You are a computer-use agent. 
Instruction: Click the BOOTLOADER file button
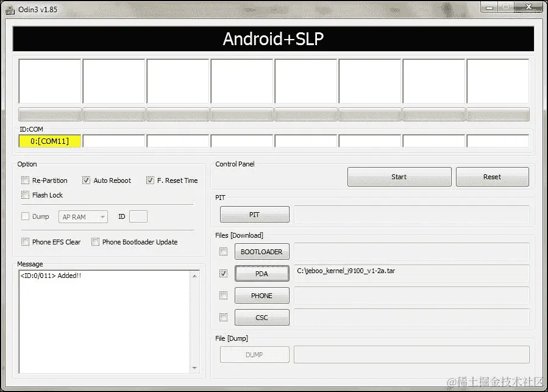pyautogui.click(x=262, y=251)
